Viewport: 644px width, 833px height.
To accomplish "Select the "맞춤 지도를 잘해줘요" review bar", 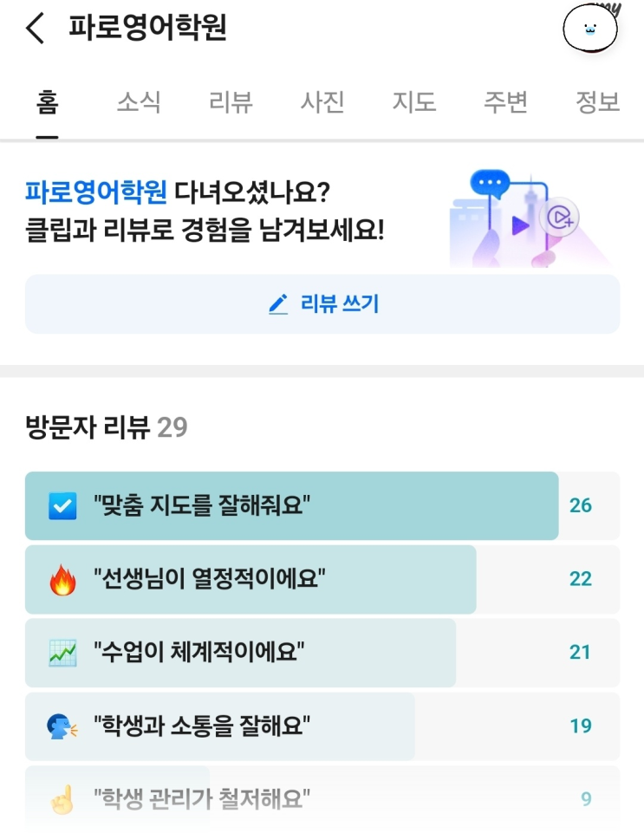I will click(x=291, y=505).
